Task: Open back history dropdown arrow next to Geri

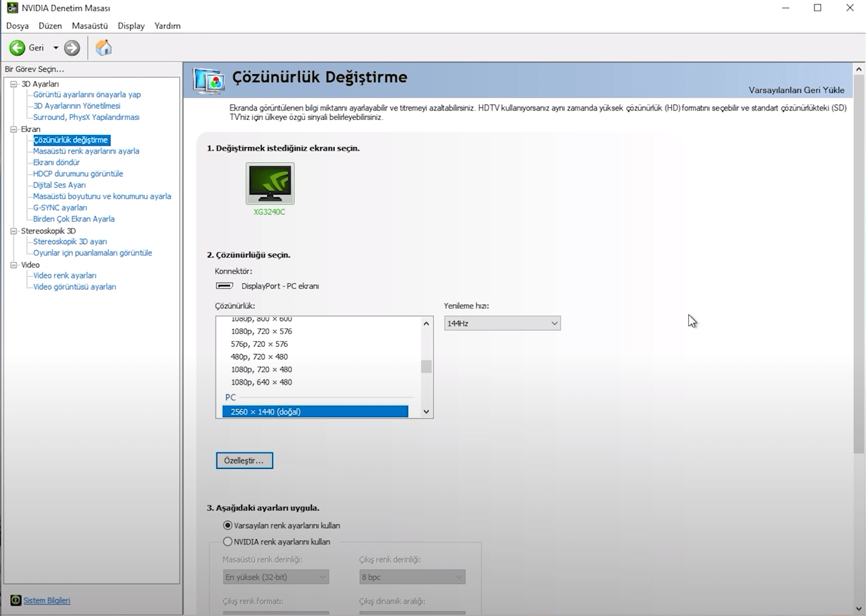Action: (x=56, y=48)
